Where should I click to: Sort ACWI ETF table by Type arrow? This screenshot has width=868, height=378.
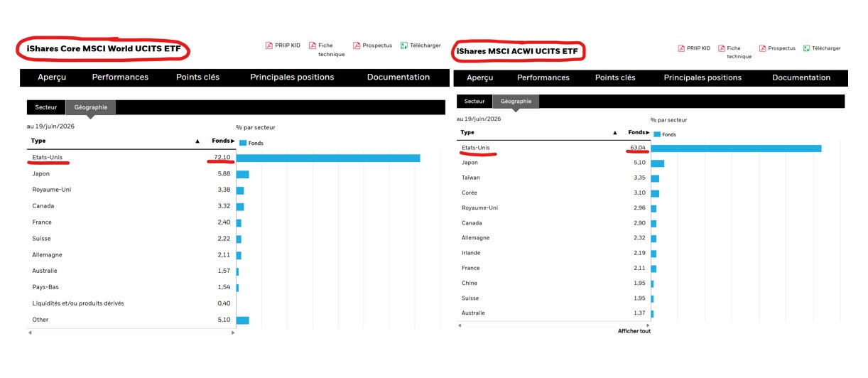click(x=615, y=133)
